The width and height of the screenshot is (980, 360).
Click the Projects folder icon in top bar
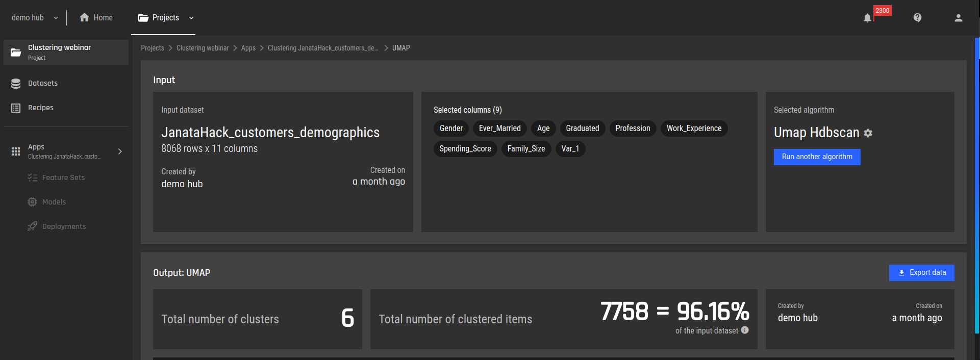click(143, 18)
